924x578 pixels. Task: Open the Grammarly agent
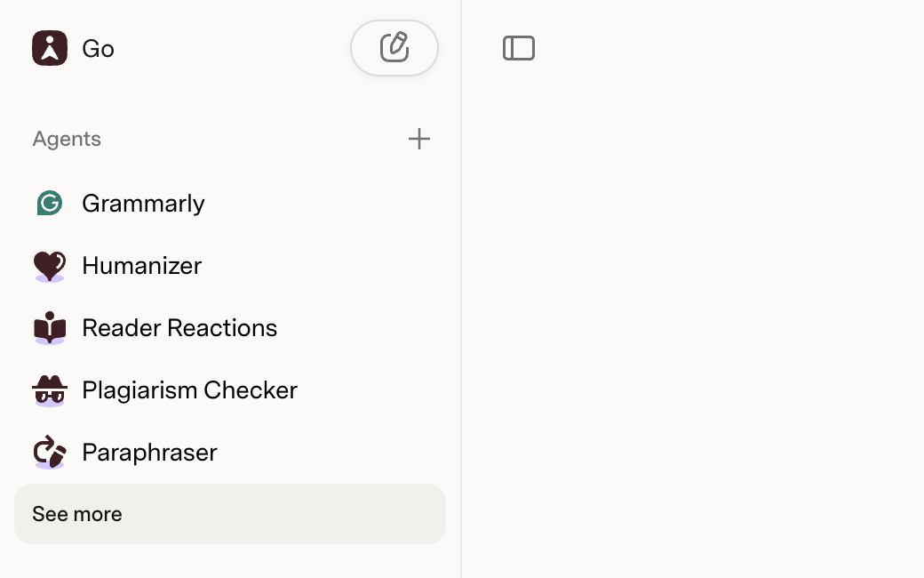[x=230, y=204]
